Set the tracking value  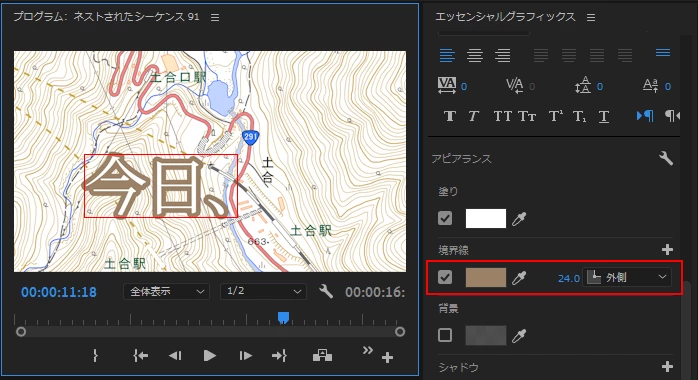pyautogui.click(x=464, y=86)
